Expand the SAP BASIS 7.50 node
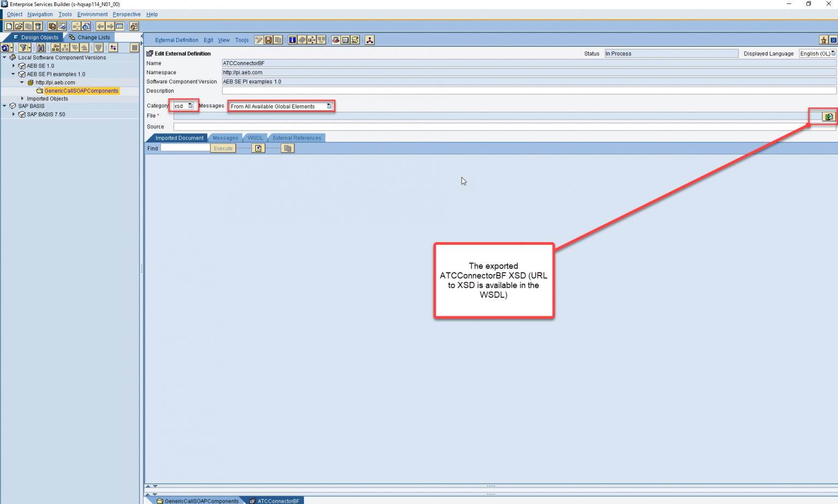This screenshot has height=504, width=838. point(13,114)
